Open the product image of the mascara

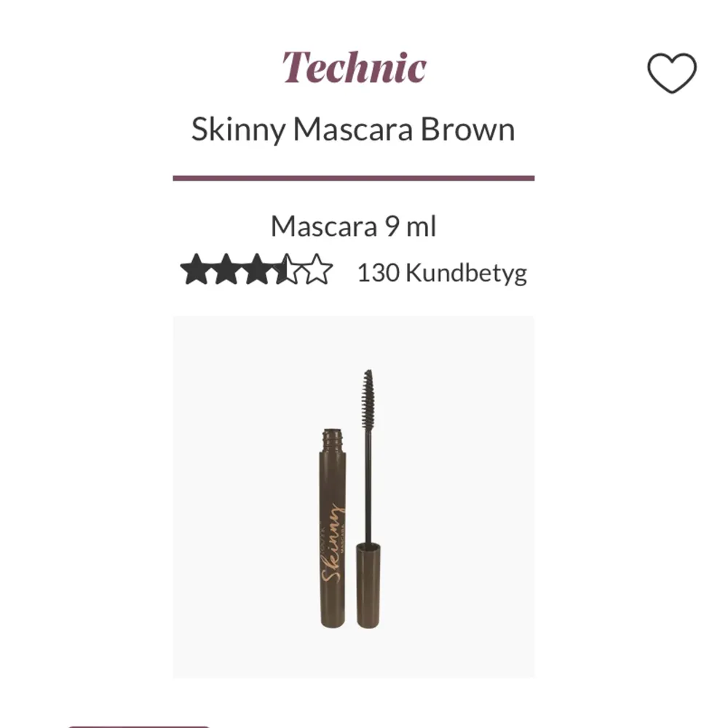point(353,496)
